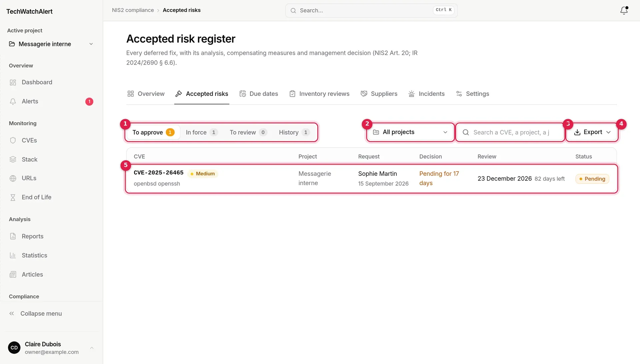
Task: Click the 15 September 2026 request date
Action: coord(383,183)
